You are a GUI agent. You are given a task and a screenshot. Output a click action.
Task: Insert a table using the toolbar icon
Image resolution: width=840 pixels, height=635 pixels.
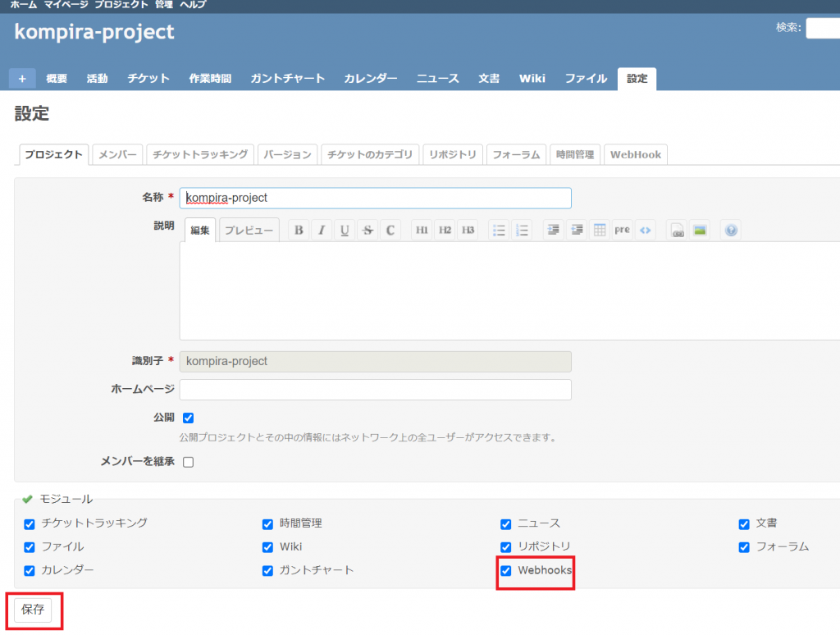click(x=600, y=230)
